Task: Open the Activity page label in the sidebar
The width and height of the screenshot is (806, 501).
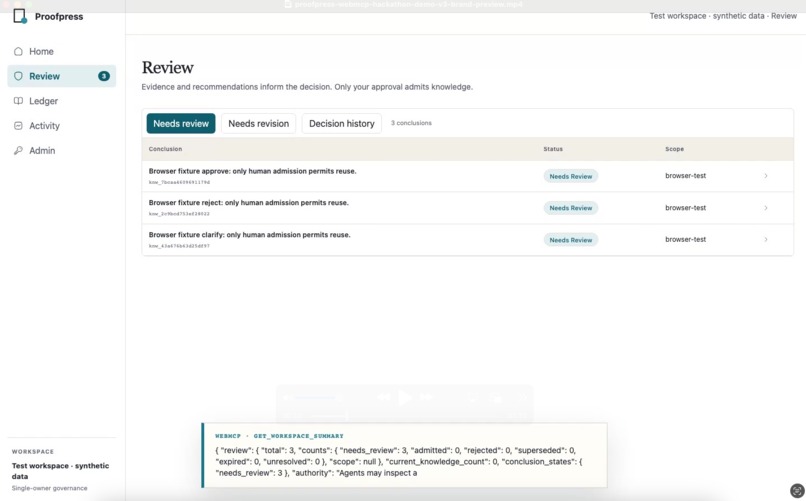Action: (44, 126)
